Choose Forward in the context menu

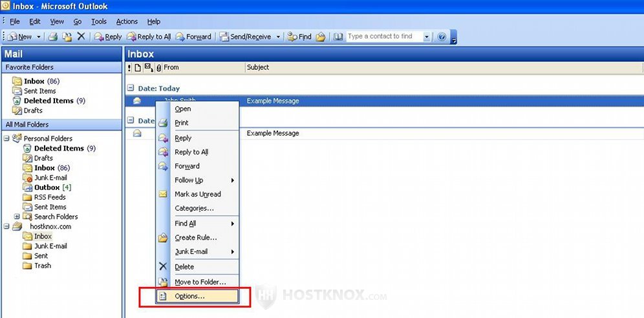[198, 166]
